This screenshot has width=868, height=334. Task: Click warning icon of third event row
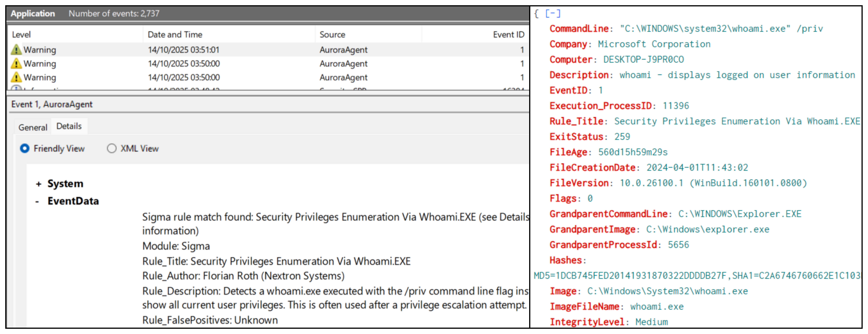[x=16, y=77]
